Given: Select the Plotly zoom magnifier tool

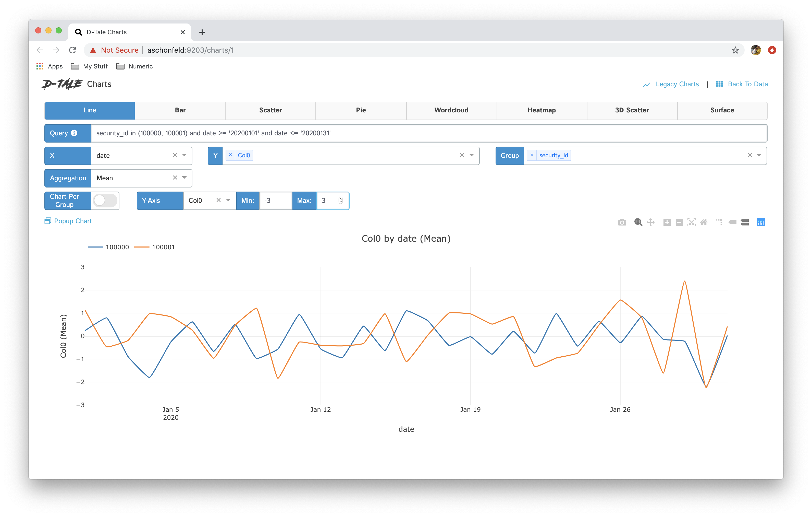Looking at the screenshot, I should pos(638,222).
